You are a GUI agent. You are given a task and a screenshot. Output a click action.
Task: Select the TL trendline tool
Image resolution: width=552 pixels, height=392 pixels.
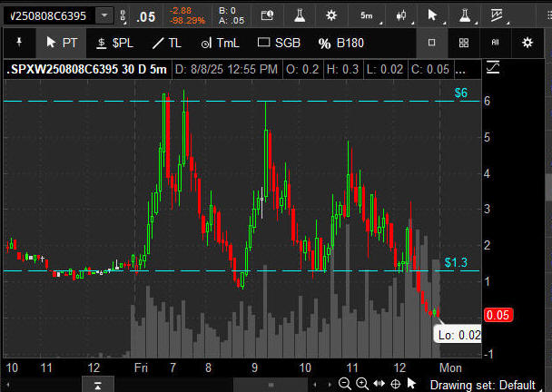[166, 43]
